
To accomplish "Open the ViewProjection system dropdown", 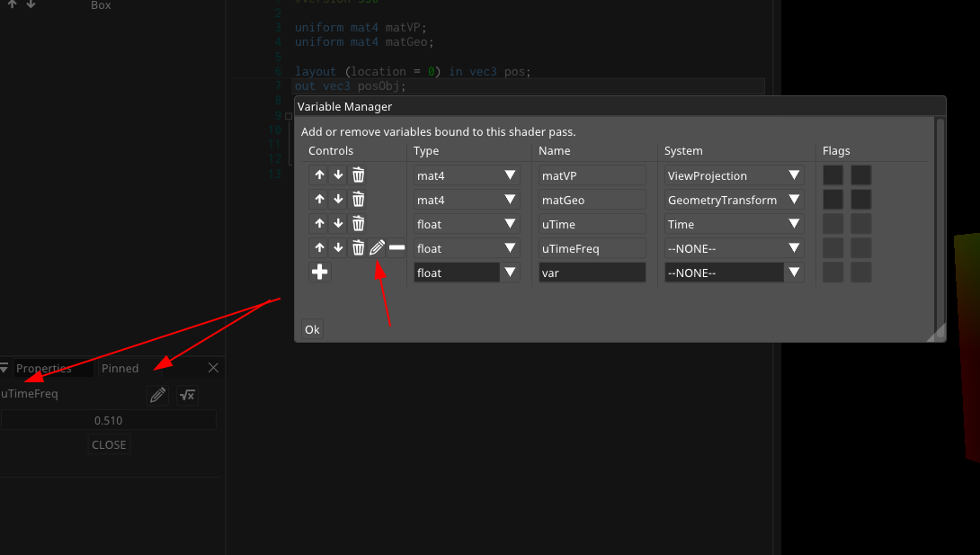I will point(793,175).
